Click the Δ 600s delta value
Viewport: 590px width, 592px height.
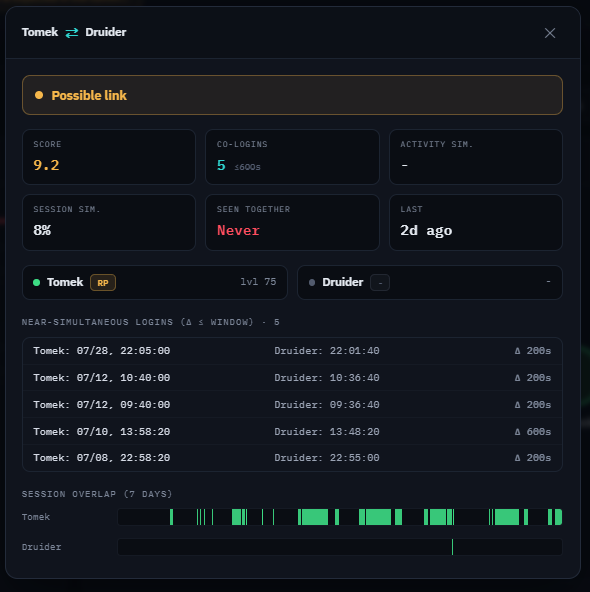click(x=533, y=432)
